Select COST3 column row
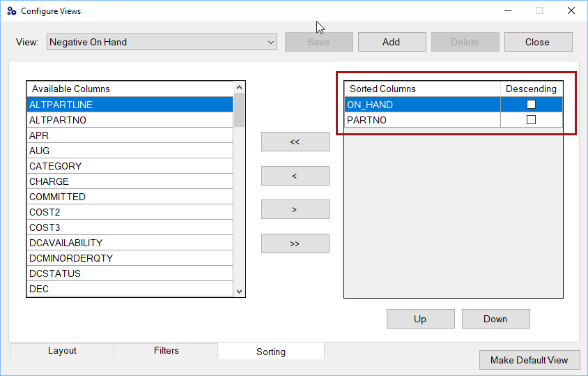This screenshot has width=588, height=376. click(130, 227)
